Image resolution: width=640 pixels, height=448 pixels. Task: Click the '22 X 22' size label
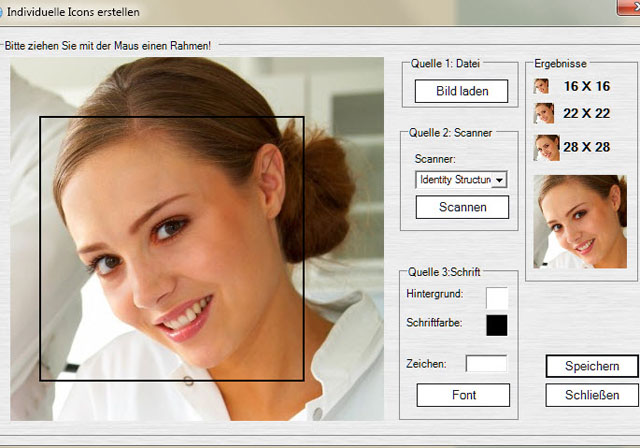586,113
